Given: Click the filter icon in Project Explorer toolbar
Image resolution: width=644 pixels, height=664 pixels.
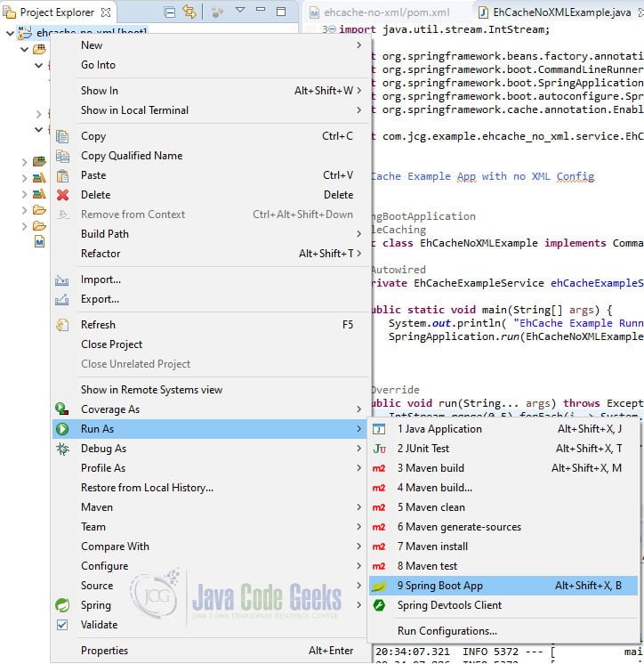Looking at the screenshot, I should point(217,12).
